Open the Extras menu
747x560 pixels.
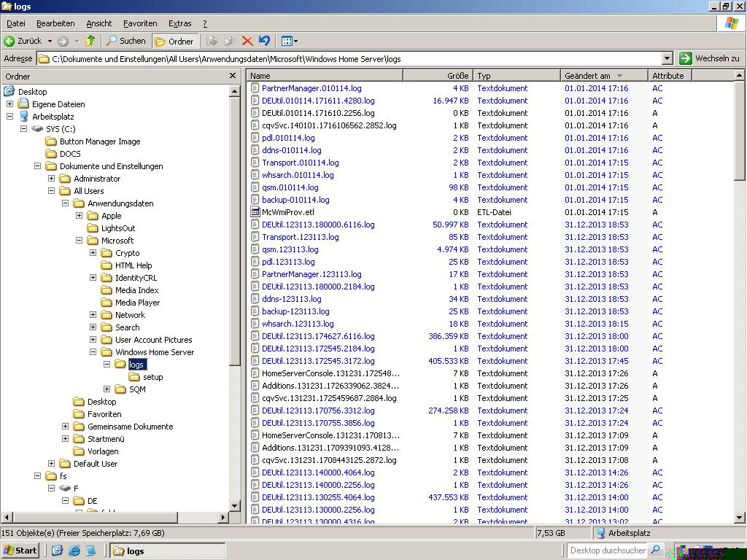(x=179, y=23)
